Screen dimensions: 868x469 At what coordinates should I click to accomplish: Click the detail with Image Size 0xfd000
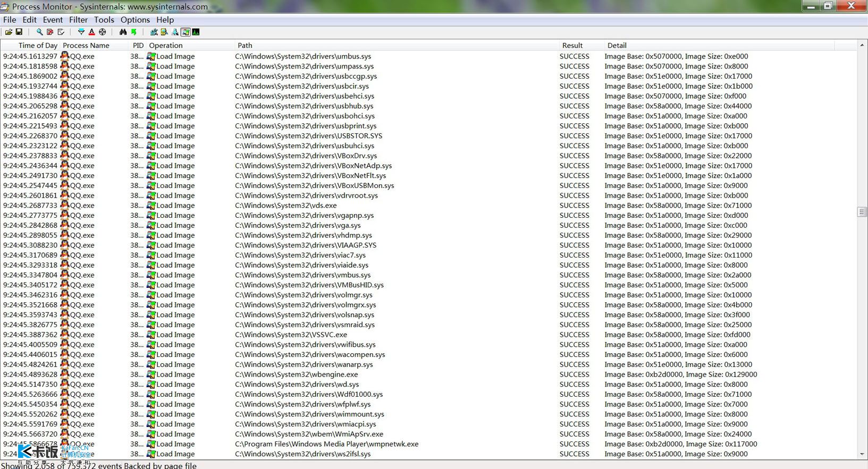(678, 335)
